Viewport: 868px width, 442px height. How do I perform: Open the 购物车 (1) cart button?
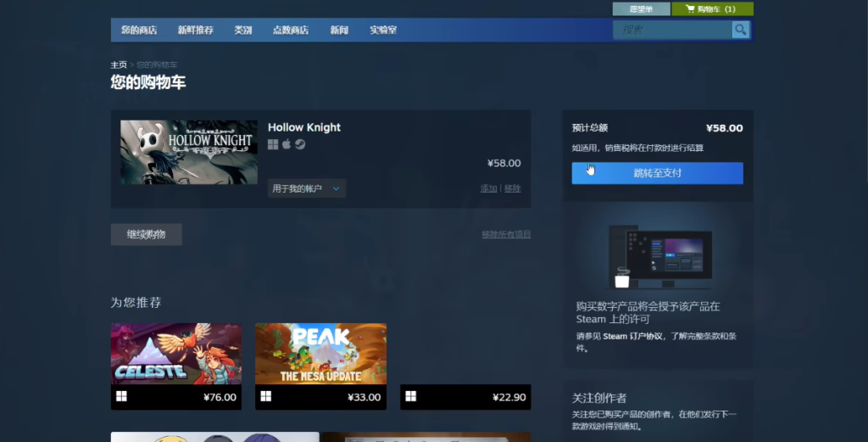[x=712, y=8]
